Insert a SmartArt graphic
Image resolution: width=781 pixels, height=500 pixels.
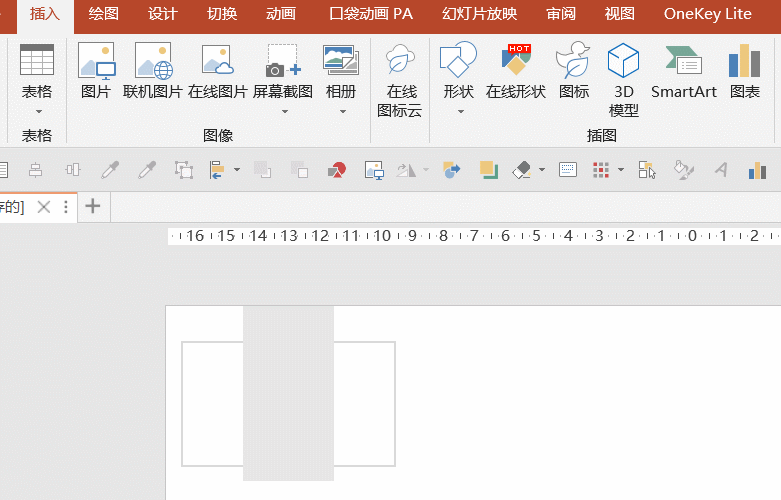684,70
